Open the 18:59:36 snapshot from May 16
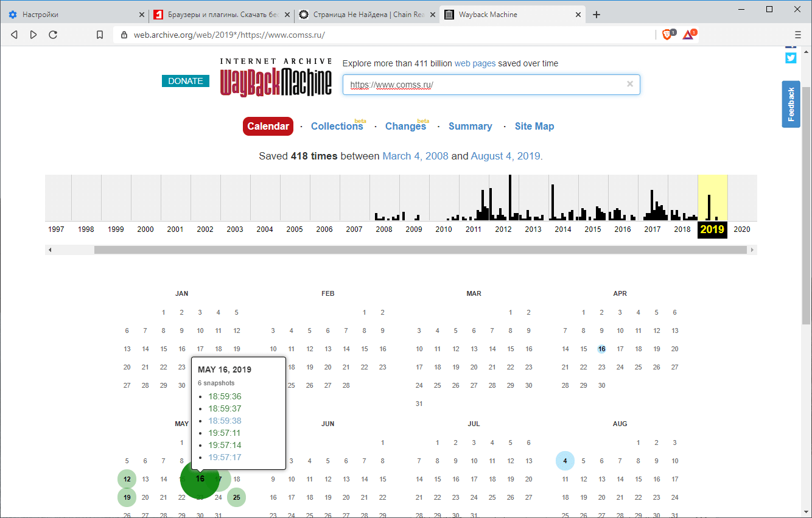The height and width of the screenshot is (518, 812). (225, 396)
